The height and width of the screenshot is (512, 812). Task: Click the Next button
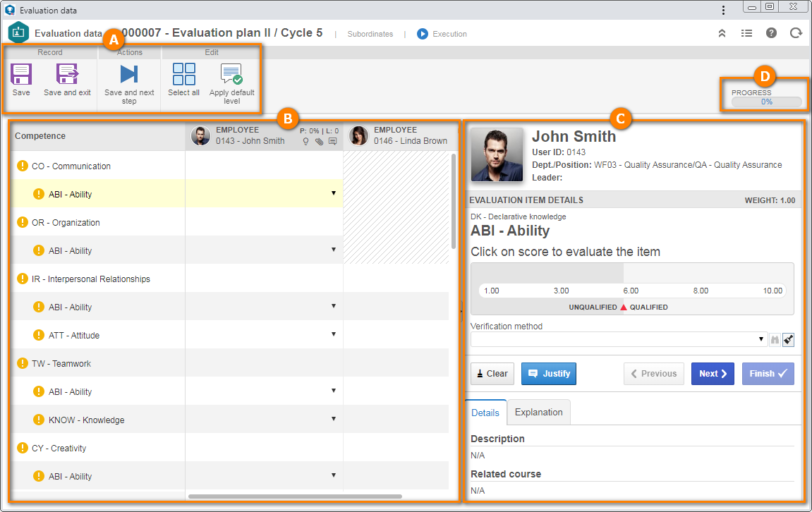point(713,374)
